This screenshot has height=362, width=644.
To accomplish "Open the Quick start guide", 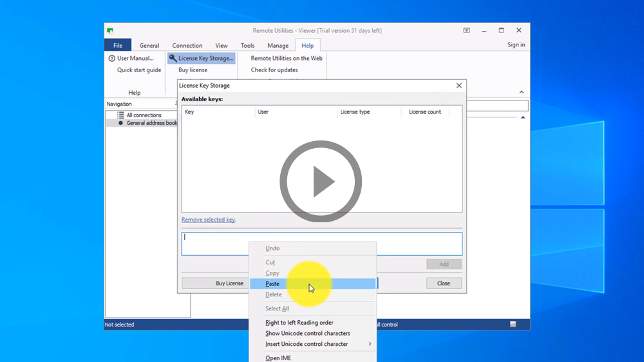I will [139, 70].
